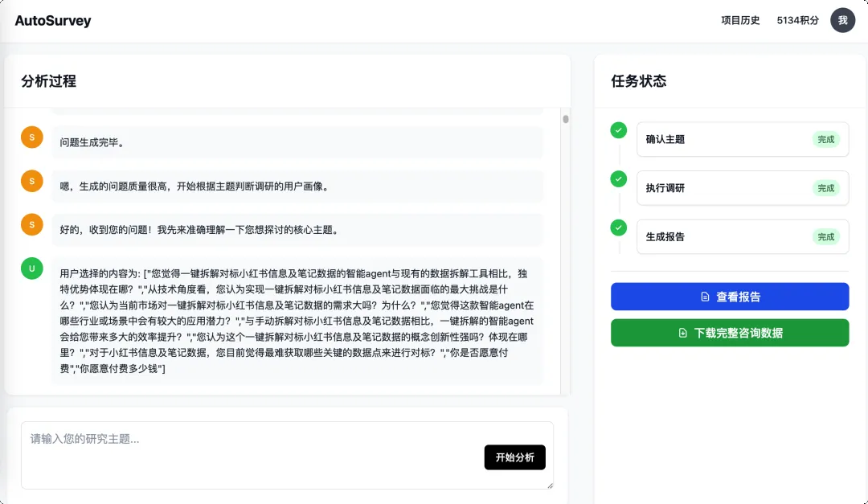Click 下载完整咨询数据 to download data
This screenshot has height=504, width=868.
tap(730, 333)
